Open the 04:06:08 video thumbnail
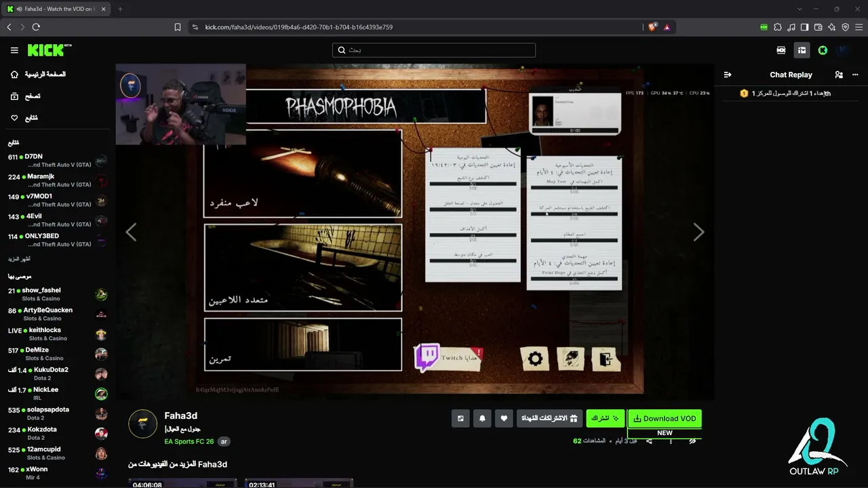 coord(182,483)
